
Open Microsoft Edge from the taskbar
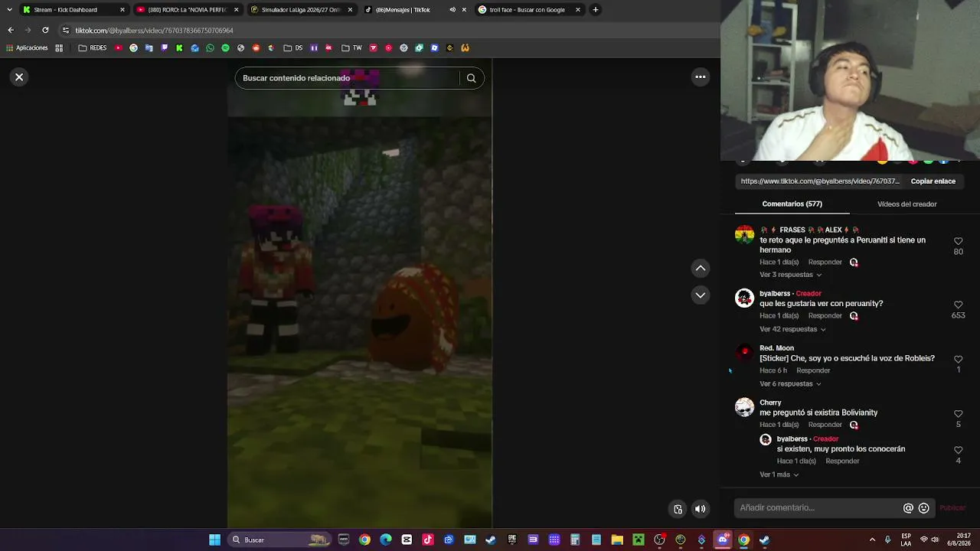point(386,540)
